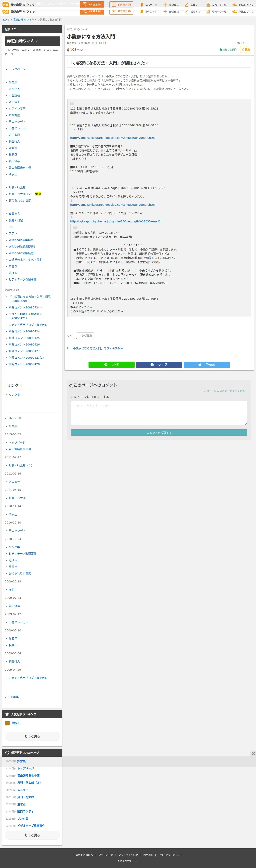Open the ビデオテープ改竄事件 link in the menu list

[x=23, y=279]
